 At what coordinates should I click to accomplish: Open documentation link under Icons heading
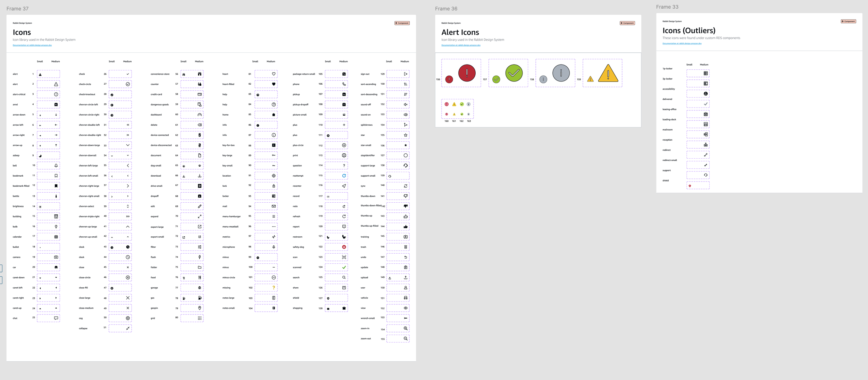[32, 45]
